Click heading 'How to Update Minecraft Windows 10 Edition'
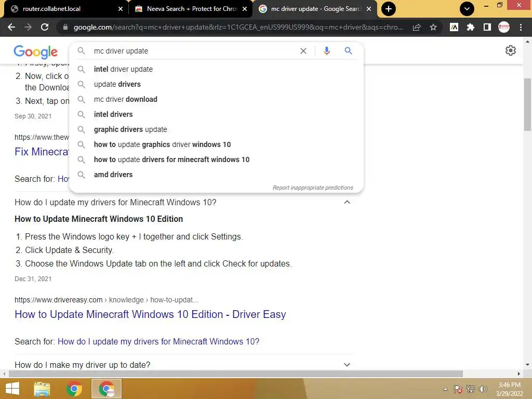 pos(99,219)
